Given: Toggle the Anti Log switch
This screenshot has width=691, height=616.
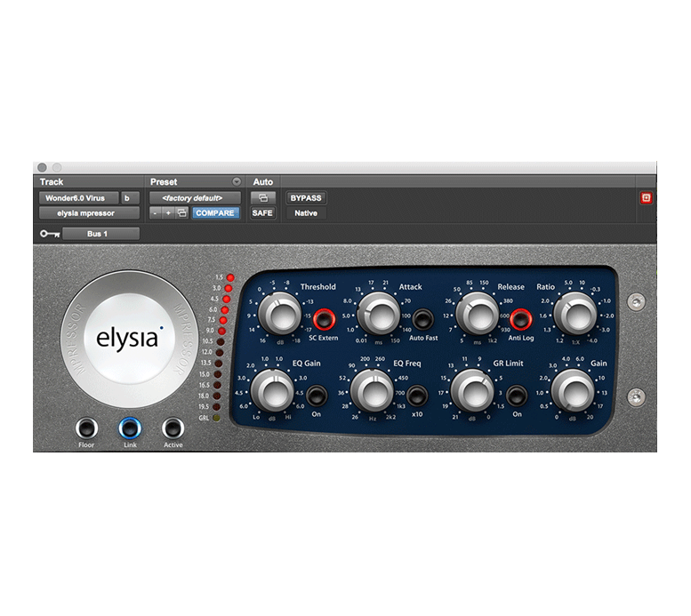Looking at the screenshot, I should pos(521,318).
